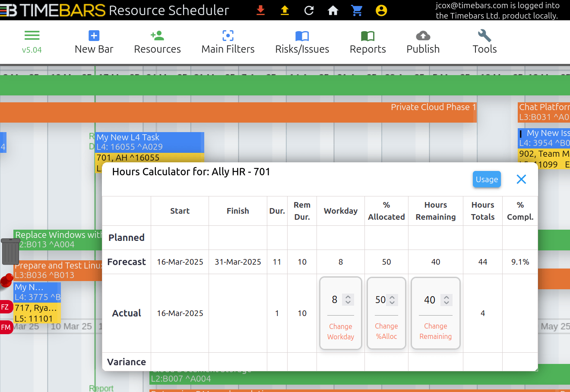This screenshot has height=392, width=570.
Task: Click the Forecast row label
Action: pos(127,262)
